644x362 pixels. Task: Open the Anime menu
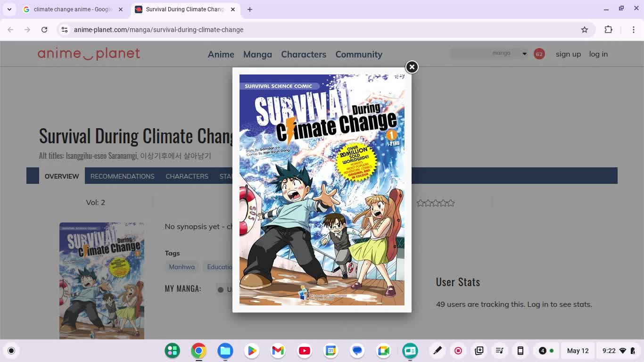coord(221,54)
